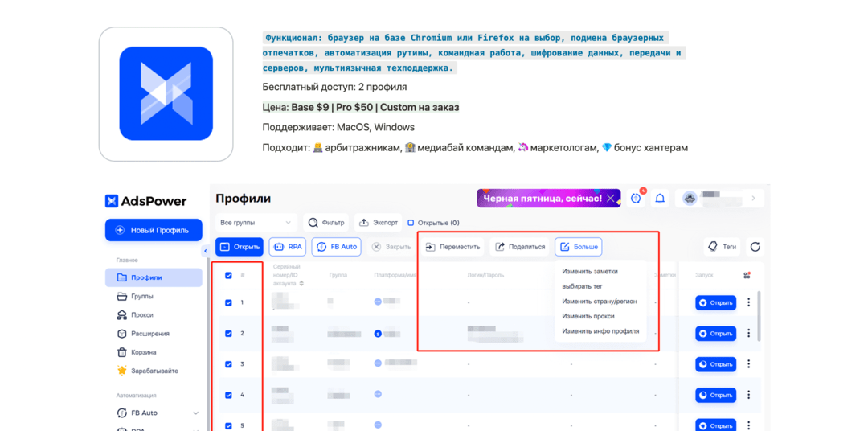
Task: Click Открыть button in row 4
Action: pos(716,395)
